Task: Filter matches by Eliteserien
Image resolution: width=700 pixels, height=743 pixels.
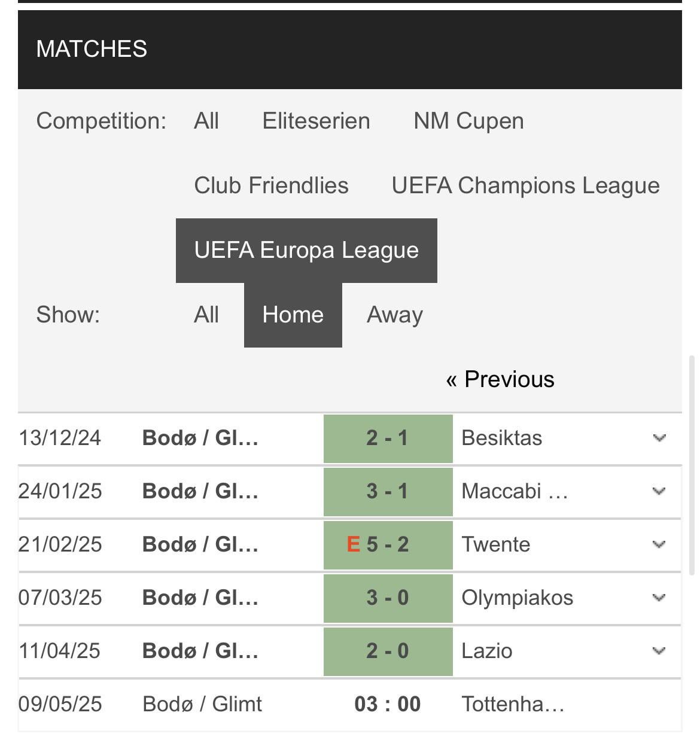Action: 315,121
